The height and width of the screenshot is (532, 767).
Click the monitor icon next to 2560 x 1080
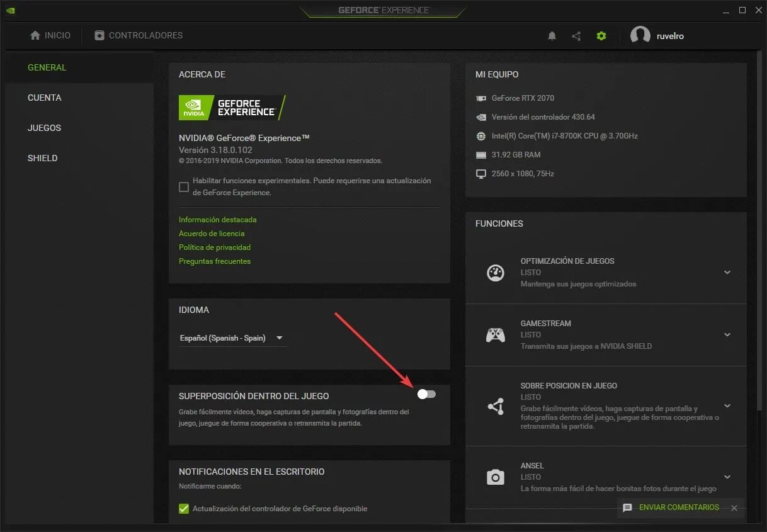[481, 174]
